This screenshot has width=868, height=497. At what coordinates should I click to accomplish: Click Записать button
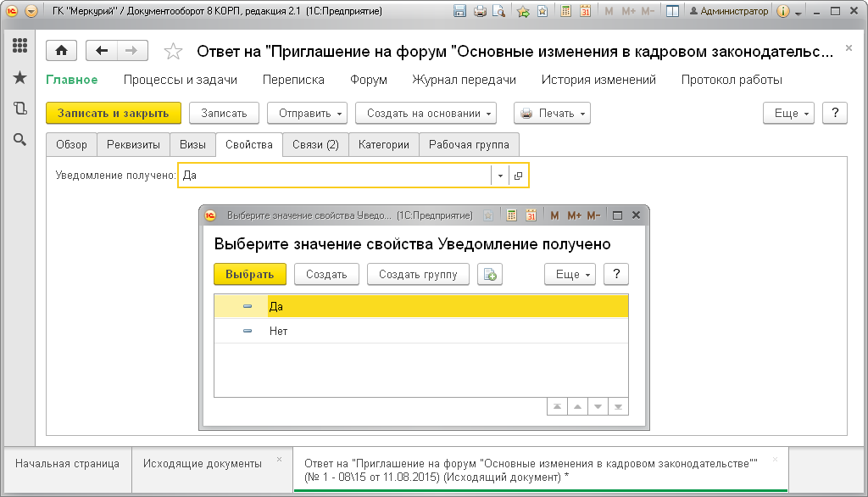(224, 113)
